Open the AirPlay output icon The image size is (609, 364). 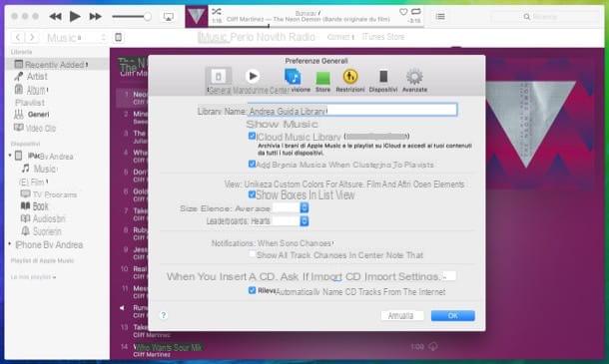168,17
